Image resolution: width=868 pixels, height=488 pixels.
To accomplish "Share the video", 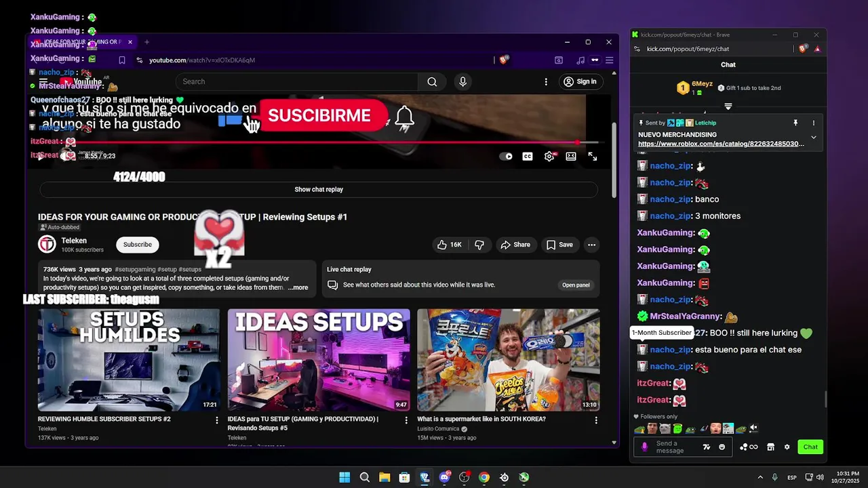I will (x=515, y=245).
